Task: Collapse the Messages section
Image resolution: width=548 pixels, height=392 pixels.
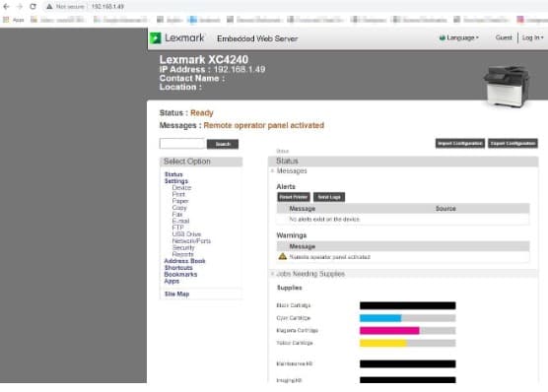Action: coord(272,170)
